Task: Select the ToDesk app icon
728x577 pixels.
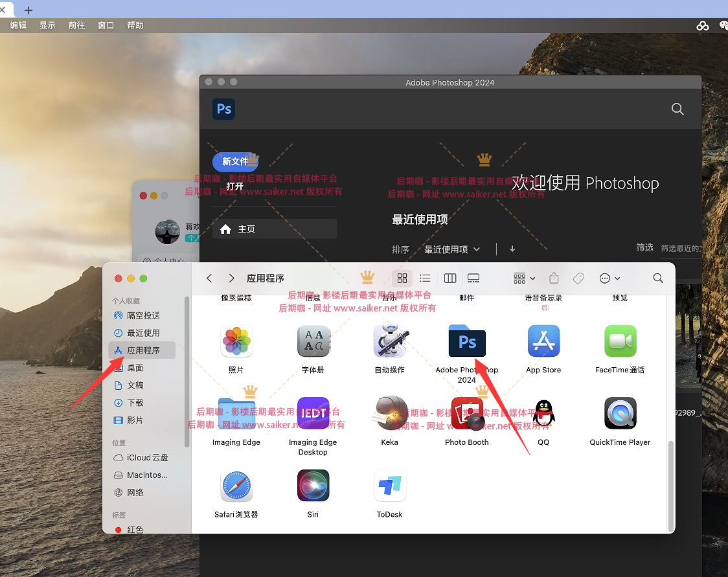Action: pyautogui.click(x=391, y=486)
